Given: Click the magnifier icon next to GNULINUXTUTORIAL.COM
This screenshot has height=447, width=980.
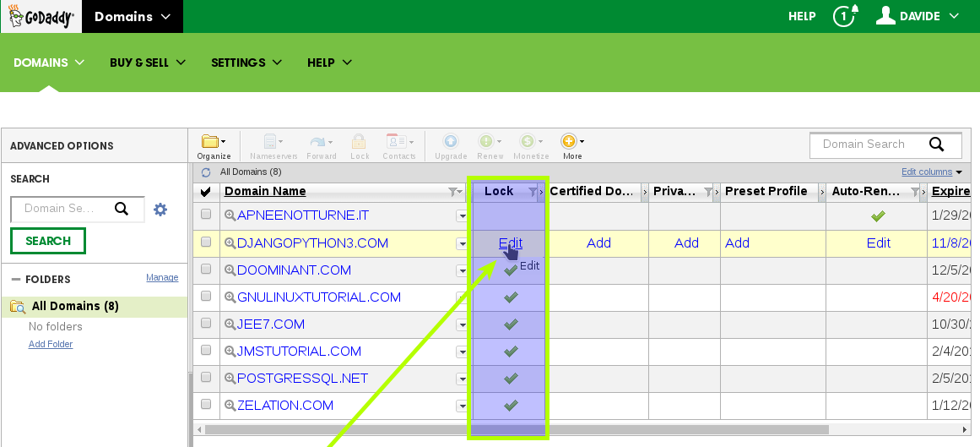Looking at the screenshot, I should (230, 297).
